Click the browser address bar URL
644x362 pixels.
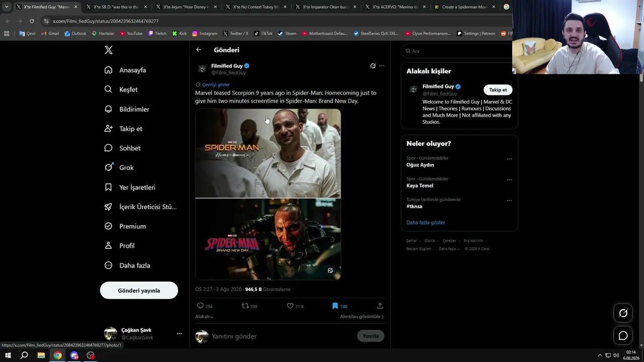point(106,21)
